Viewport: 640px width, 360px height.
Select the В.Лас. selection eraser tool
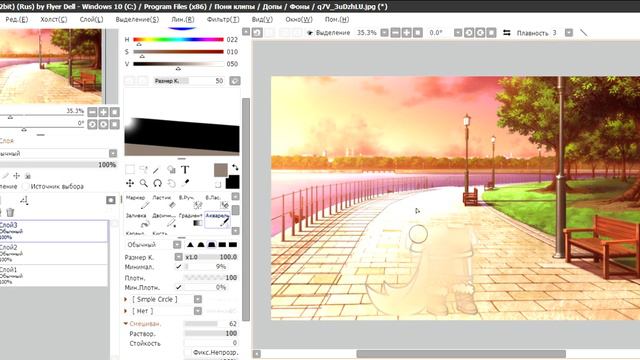[x=217, y=202]
